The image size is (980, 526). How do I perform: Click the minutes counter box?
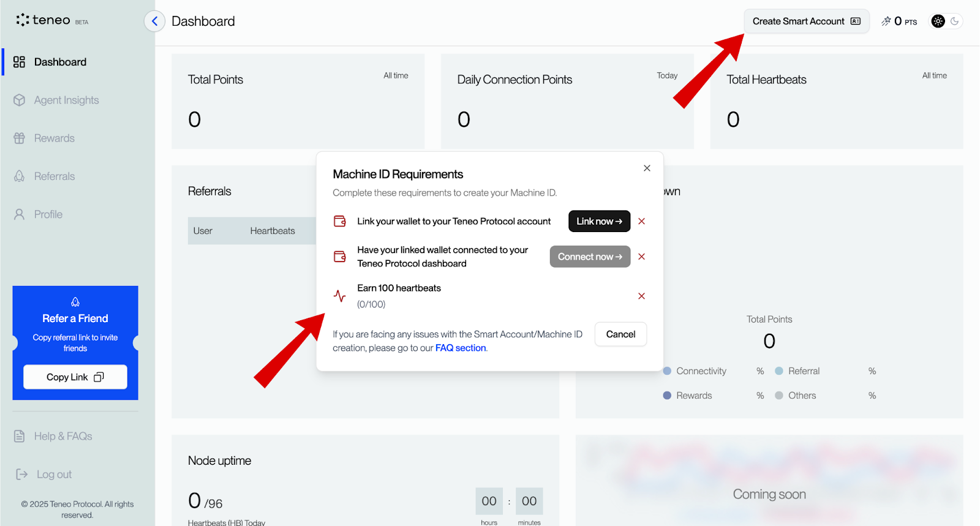(x=529, y=501)
